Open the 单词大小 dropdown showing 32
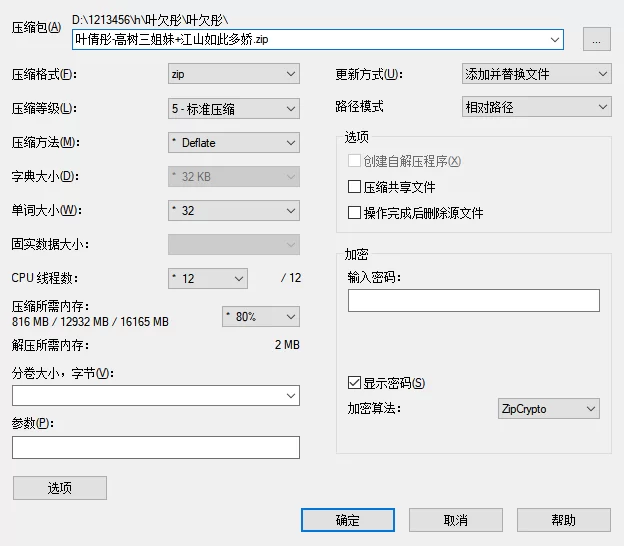 tap(234, 211)
